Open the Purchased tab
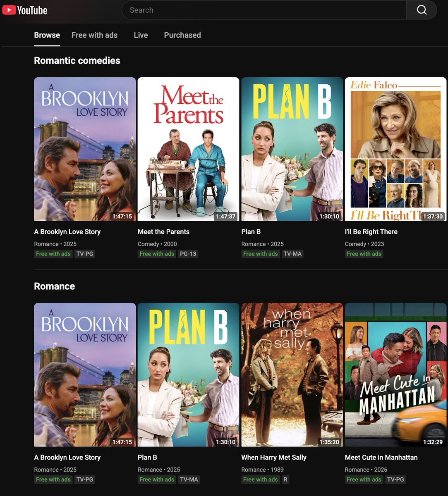 click(182, 35)
